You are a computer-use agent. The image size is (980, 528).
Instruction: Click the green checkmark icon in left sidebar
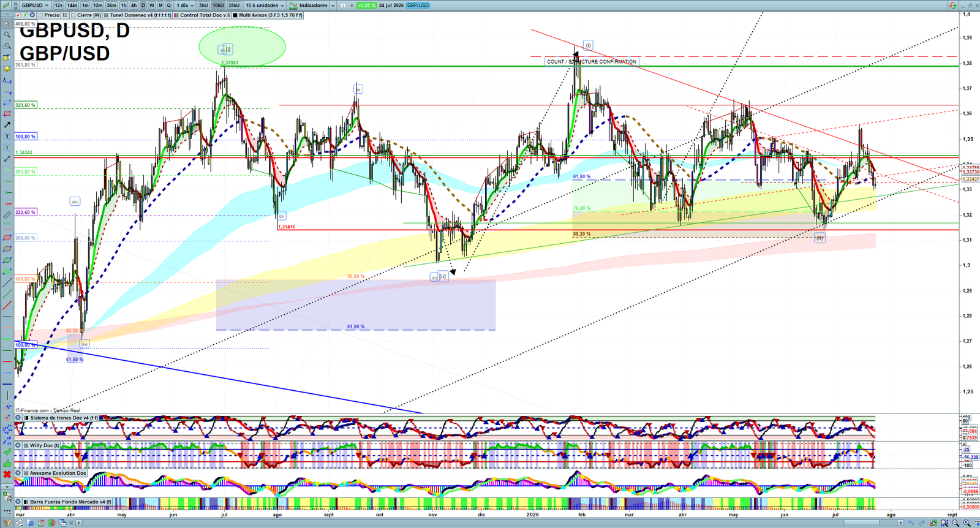pyautogui.click(x=7, y=451)
